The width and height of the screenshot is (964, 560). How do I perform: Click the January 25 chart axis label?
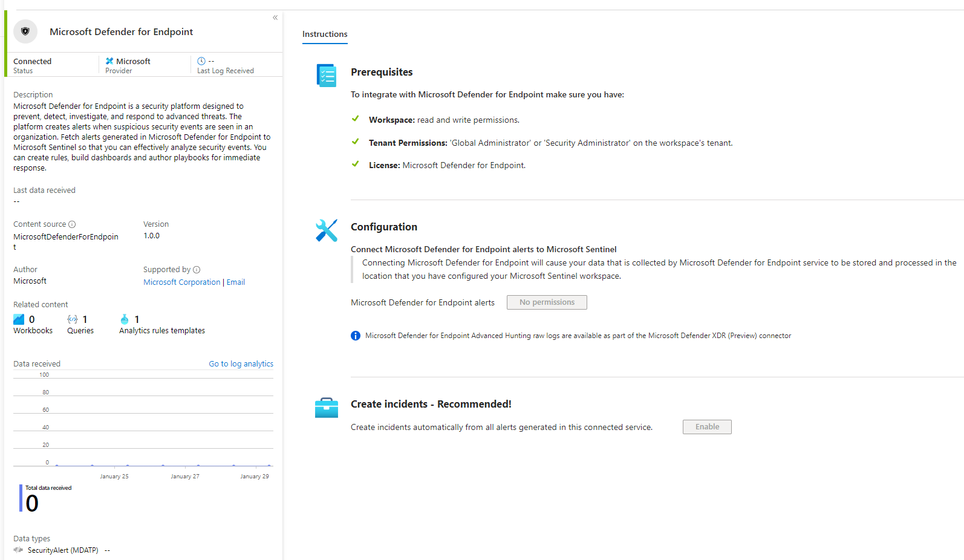click(x=114, y=477)
